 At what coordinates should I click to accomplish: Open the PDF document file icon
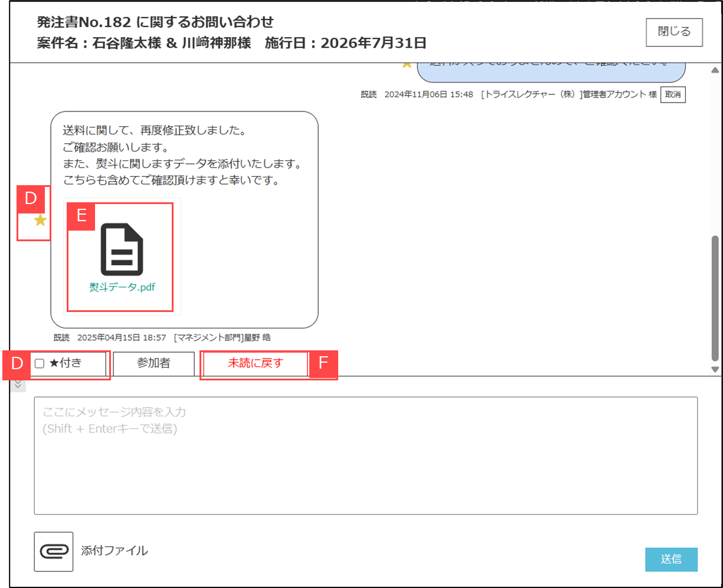point(122,249)
